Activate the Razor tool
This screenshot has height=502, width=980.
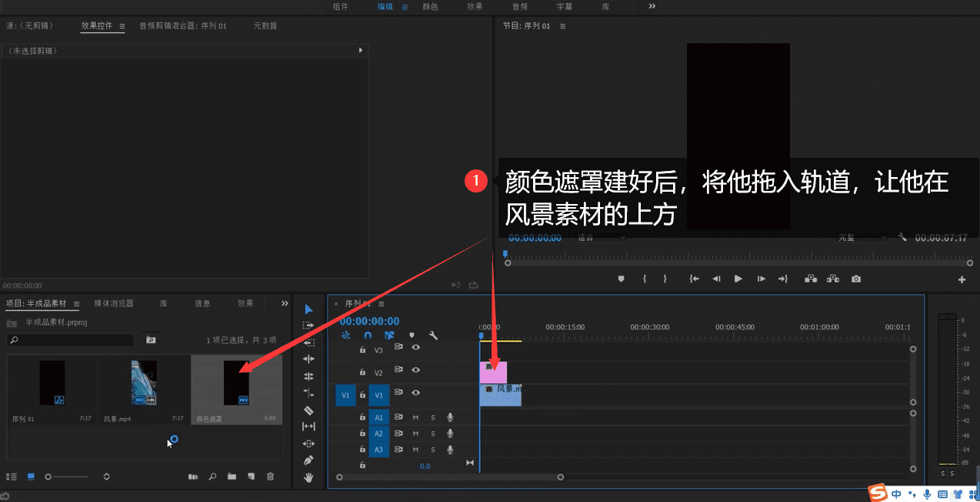click(x=308, y=410)
